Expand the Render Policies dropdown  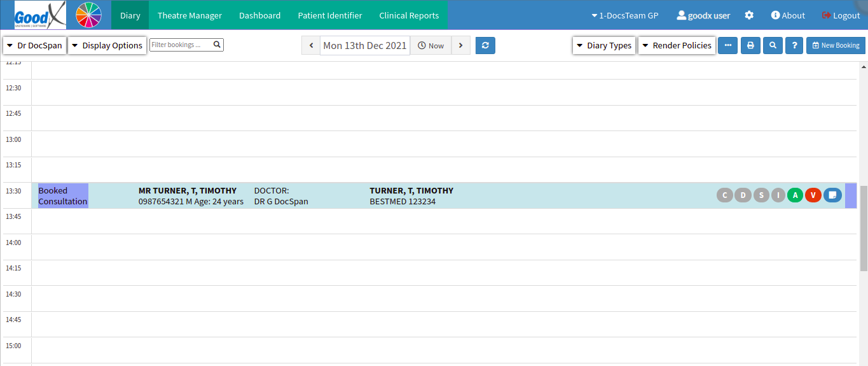677,45
